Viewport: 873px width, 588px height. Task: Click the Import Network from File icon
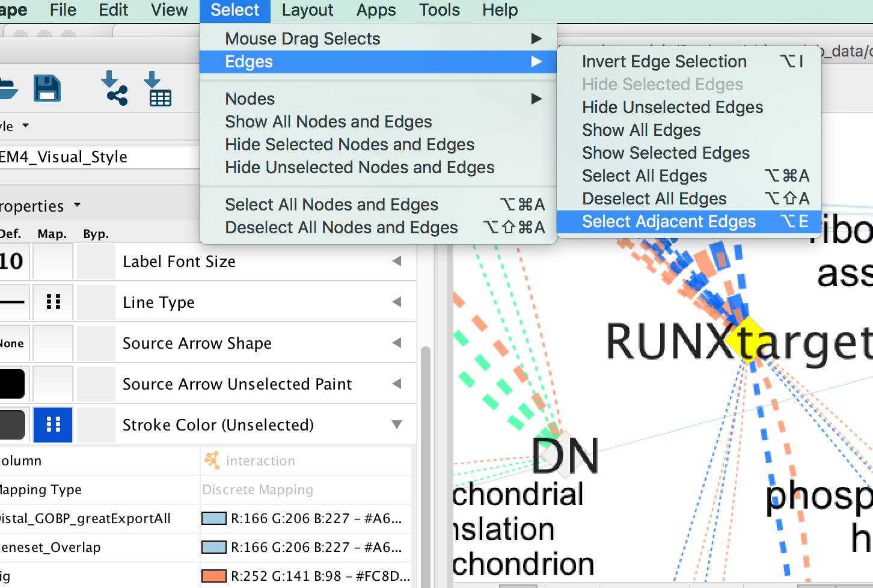(114, 88)
